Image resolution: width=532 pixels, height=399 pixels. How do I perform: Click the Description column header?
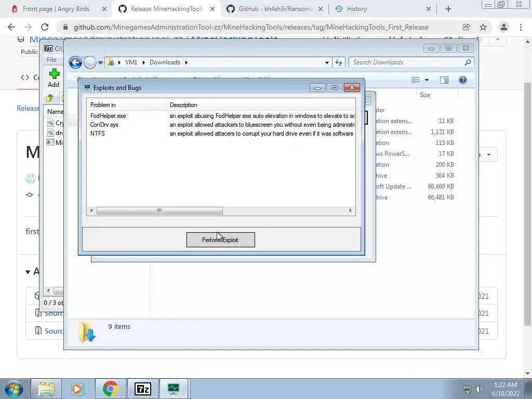(x=261, y=105)
